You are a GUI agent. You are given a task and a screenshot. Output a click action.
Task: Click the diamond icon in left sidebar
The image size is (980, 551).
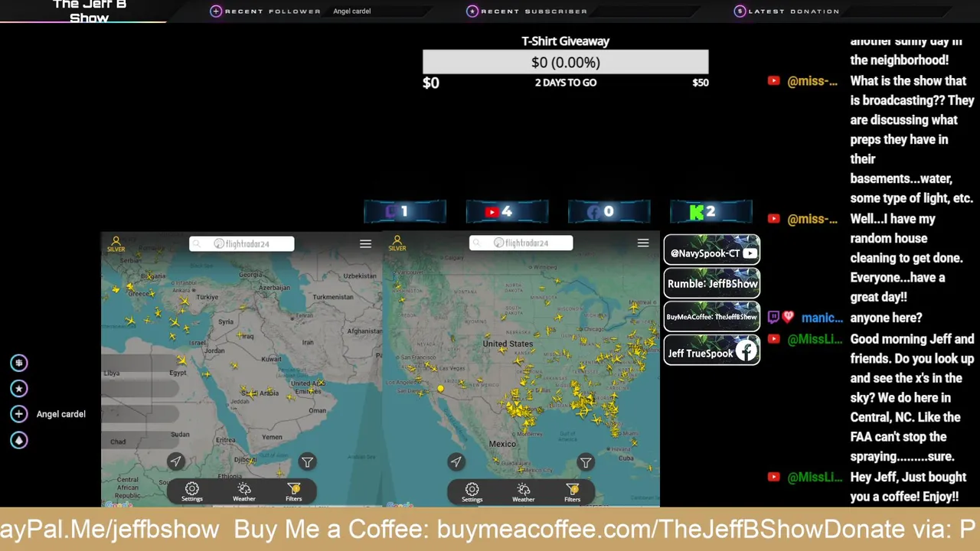click(19, 440)
